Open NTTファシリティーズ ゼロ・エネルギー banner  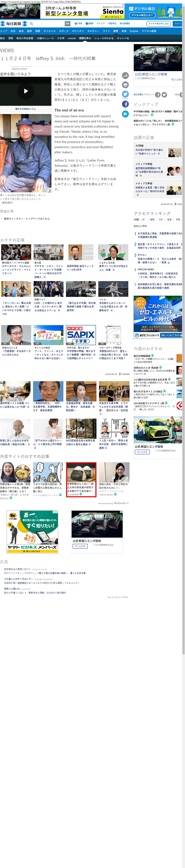pos(158,317)
